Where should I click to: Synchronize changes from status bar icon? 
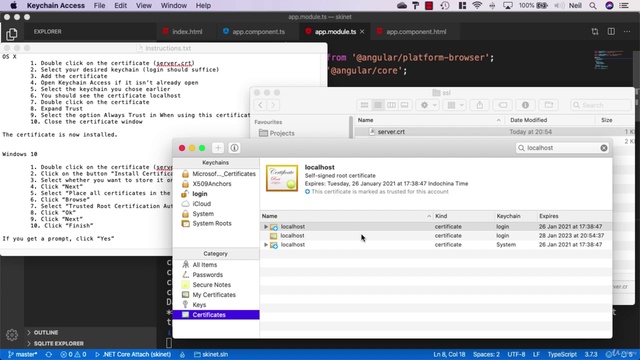49,354
